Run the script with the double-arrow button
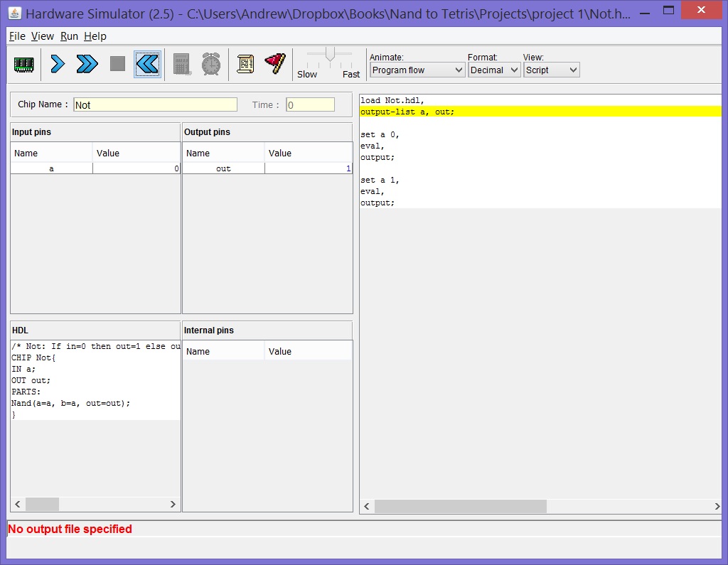728x565 pixels. pos(87,64)
